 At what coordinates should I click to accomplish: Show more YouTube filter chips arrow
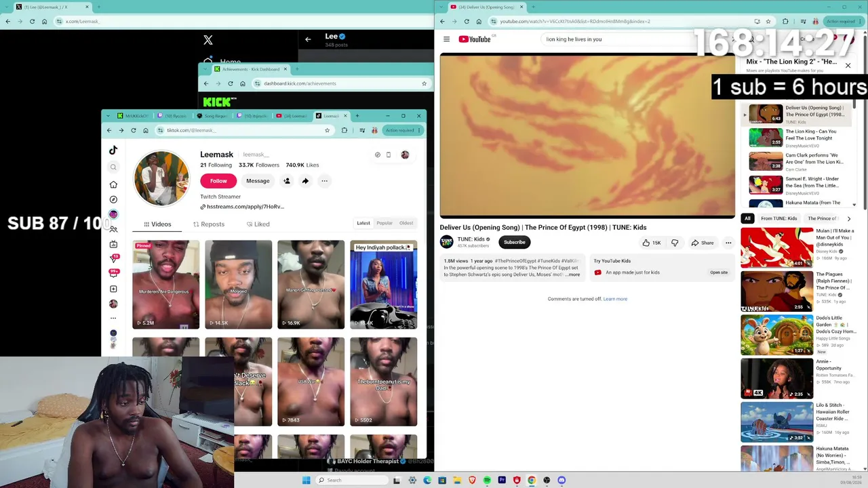pos(848,218)
